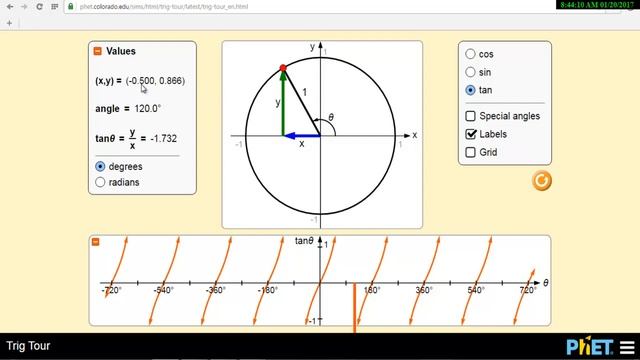The image size is (640, 360).
Task: Click the 180° tick label on the graph
Action: pos(372,290)
